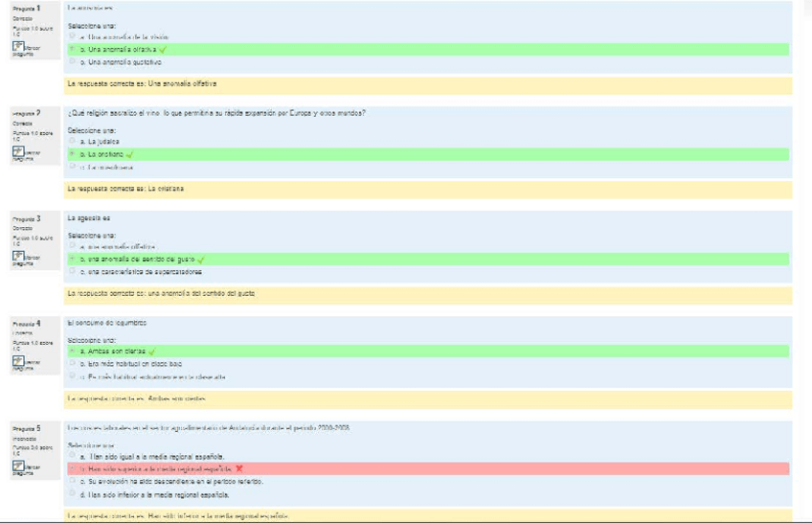Click the flag icon for Pregunta 1
The image size is (812, 523).
19,47
